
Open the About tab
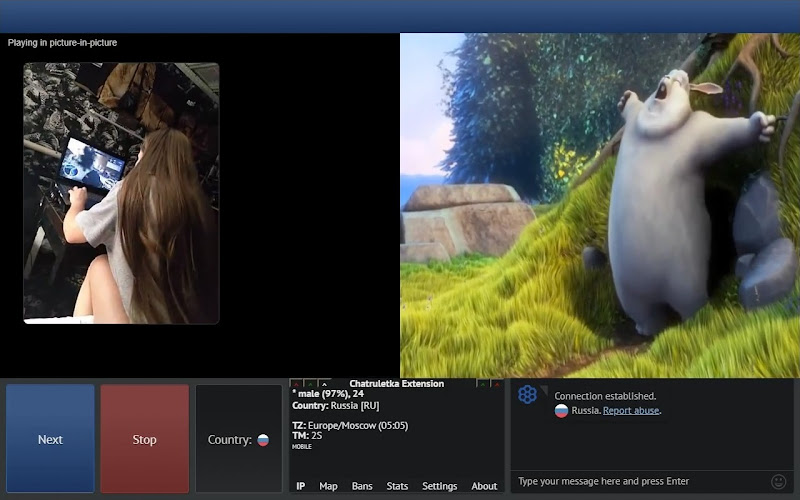[484, 486]
